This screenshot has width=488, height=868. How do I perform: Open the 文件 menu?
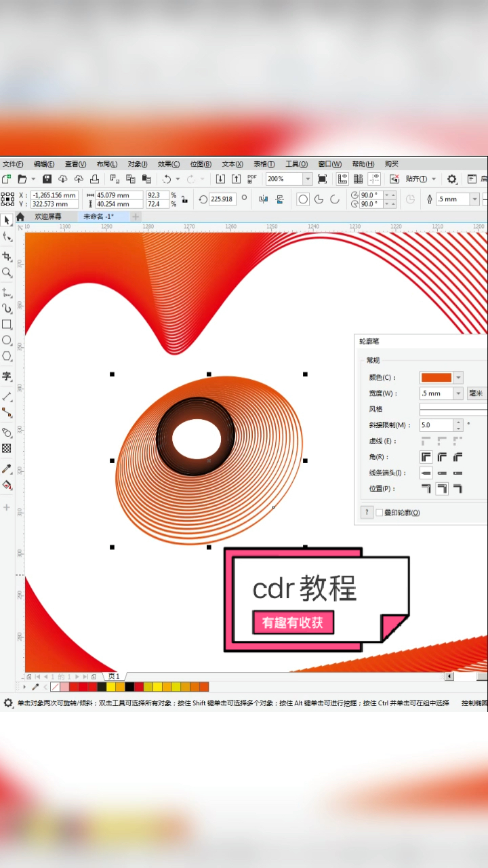13,164
